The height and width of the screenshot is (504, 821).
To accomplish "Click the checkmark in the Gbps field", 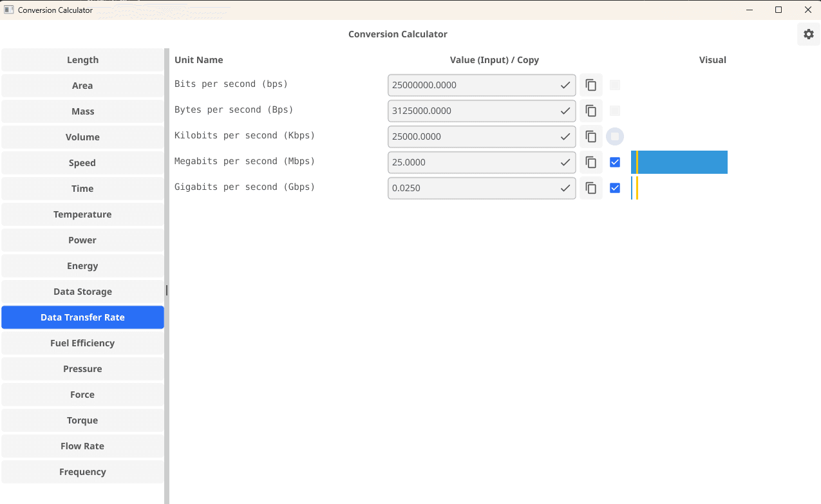I will [x=565, y=187].
